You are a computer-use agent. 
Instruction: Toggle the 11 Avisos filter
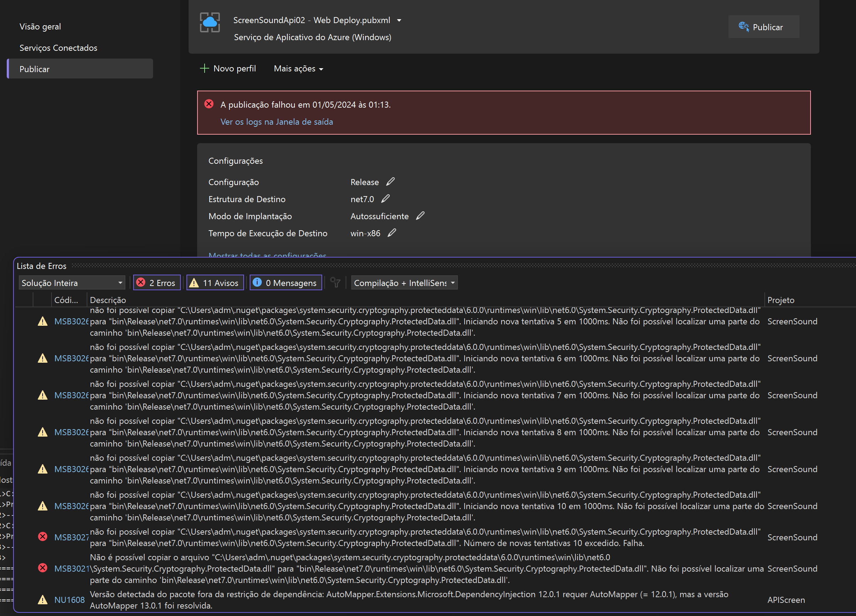coord(215,283)
